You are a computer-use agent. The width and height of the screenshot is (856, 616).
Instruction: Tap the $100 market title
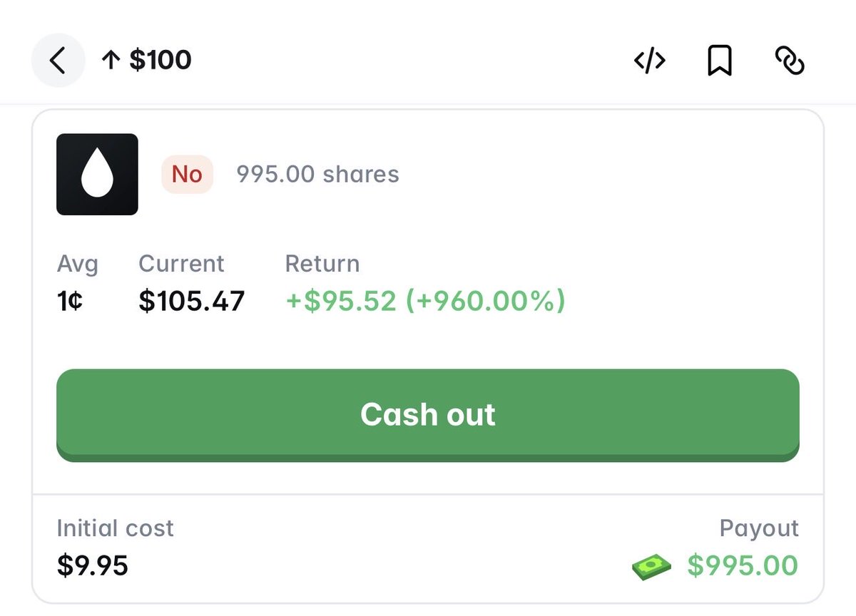click(x=160, y=60)
